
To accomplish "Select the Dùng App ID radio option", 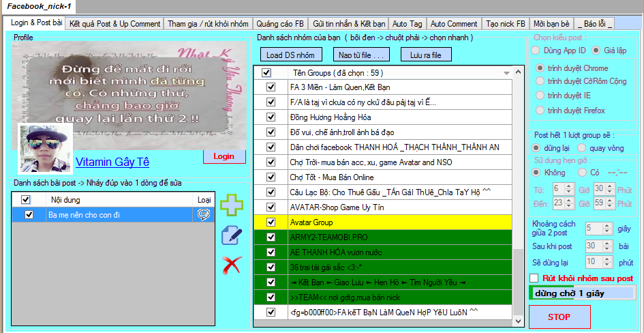I will tap(535, 50).
